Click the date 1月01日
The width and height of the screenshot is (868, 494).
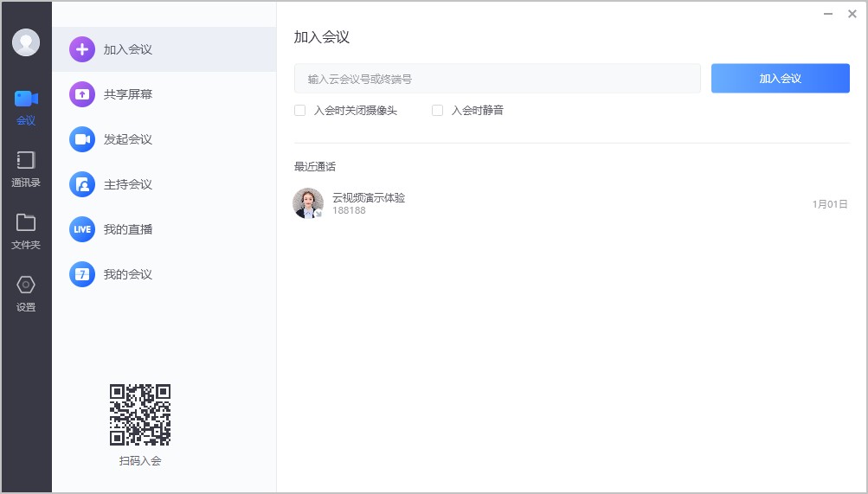pyautogui.click(x=830, y=204)
